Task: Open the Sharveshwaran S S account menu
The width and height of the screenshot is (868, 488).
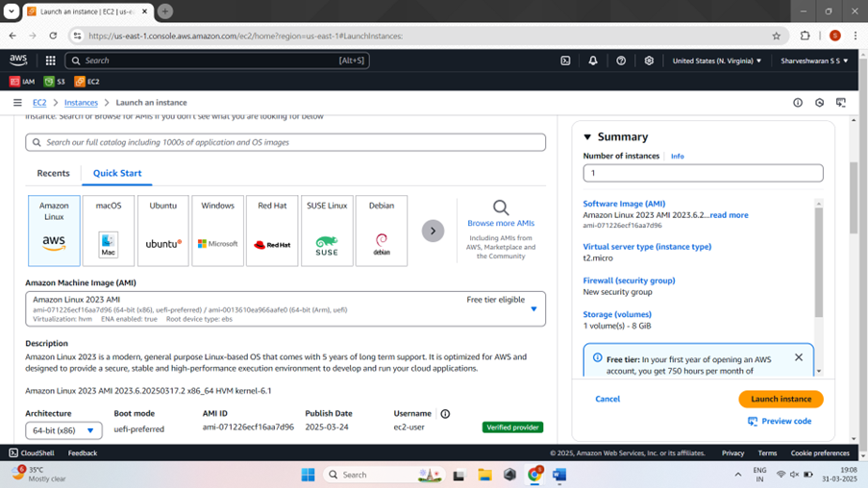Action: pos(814,61)
